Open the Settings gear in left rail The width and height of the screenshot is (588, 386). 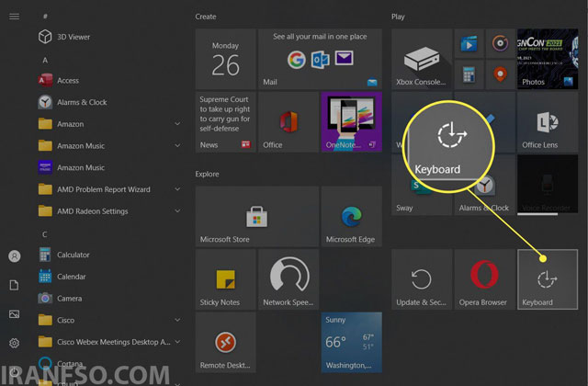(15, 343)
